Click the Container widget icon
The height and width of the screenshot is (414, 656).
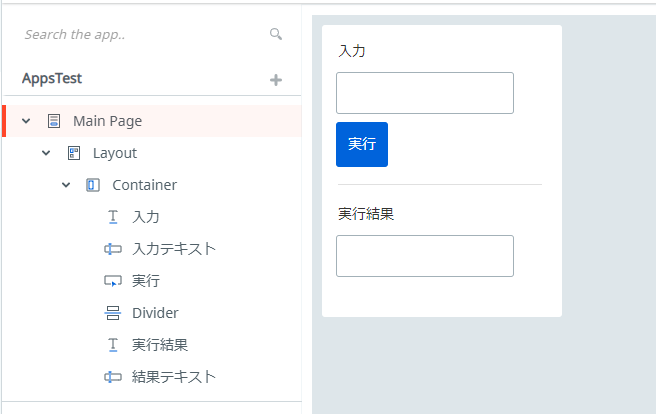pyautogui.click(x=93, y=185)
